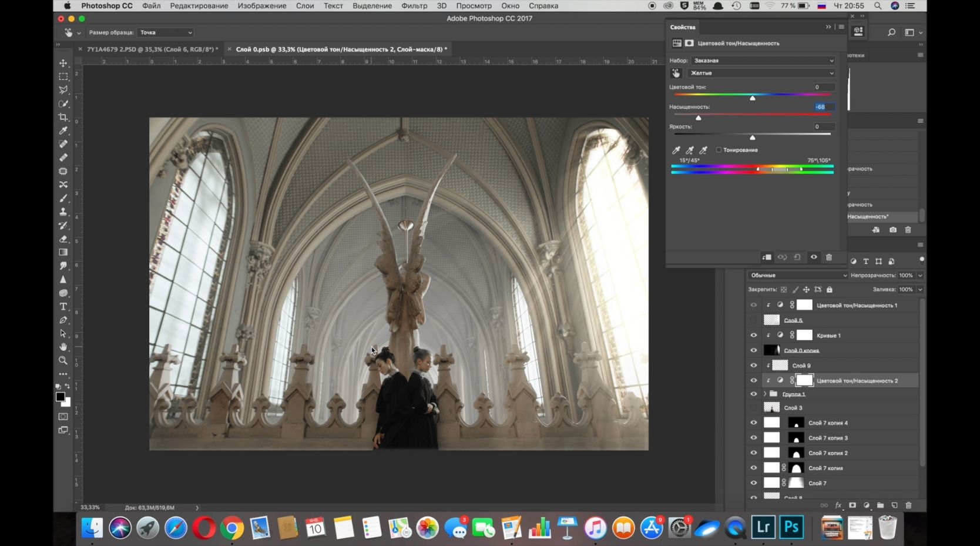Open Photoshop from the Dock

pyautogui.click(x=791, y=528)
